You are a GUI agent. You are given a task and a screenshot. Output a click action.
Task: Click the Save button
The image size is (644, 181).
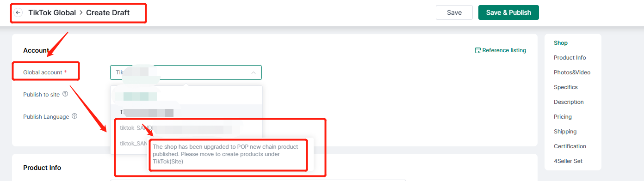pyautogui.click(x=454, y=12)
